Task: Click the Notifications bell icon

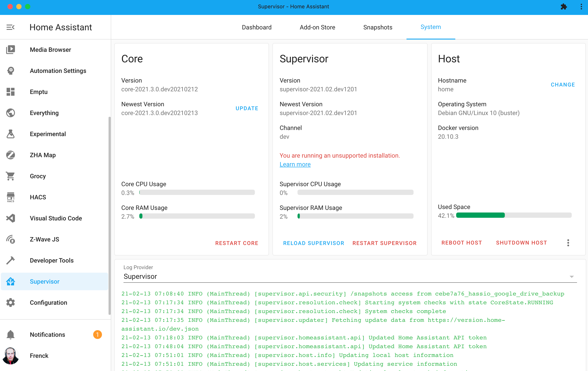Action: point(11,334)
